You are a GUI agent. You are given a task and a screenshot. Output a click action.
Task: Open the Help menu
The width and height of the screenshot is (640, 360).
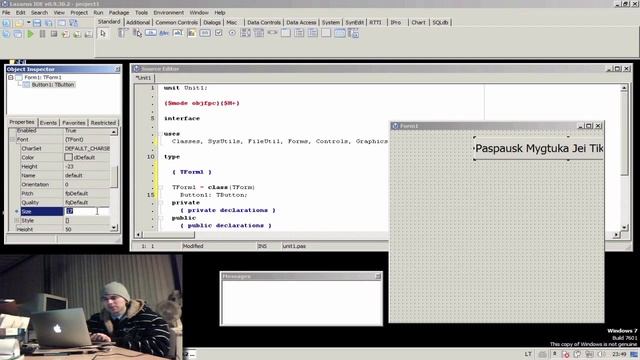220,13
